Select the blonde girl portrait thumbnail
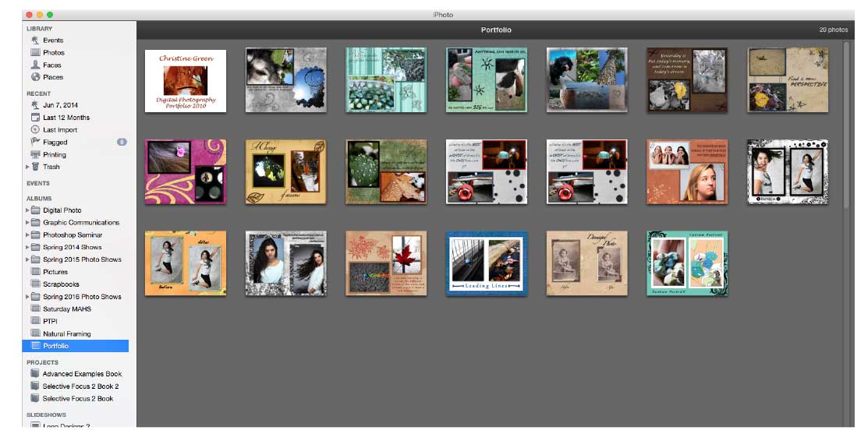The height and width of the screenshot is (441, 868). (x=687, y=172)
